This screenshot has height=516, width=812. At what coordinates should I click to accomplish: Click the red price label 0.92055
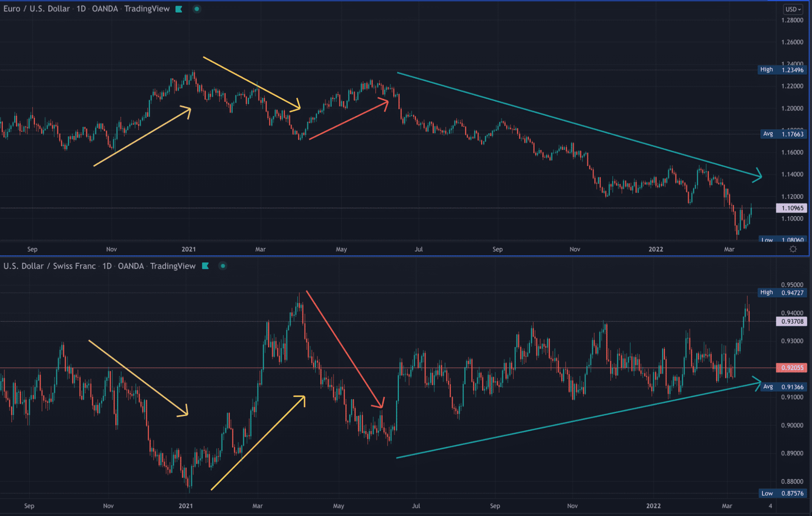pyautogui.click(x=792, y=368)
